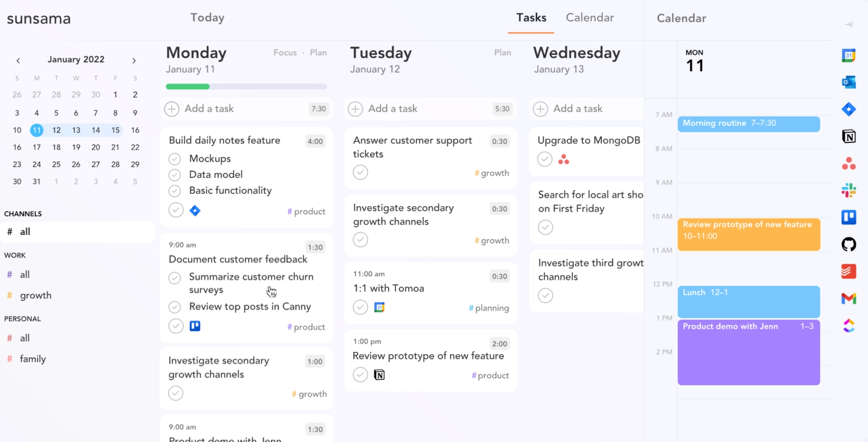Click the sunsama logo

pos(39,19)
